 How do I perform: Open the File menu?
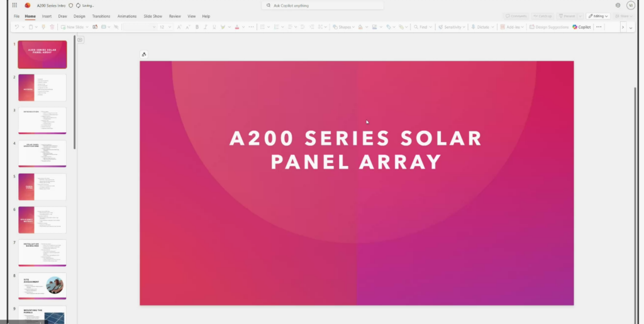[16, 16]
